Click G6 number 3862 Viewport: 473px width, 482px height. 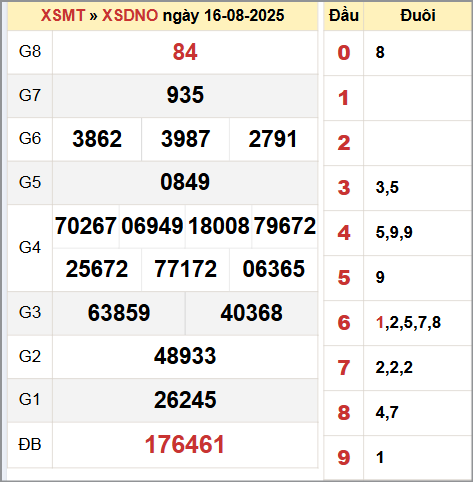tap(97, 139)
